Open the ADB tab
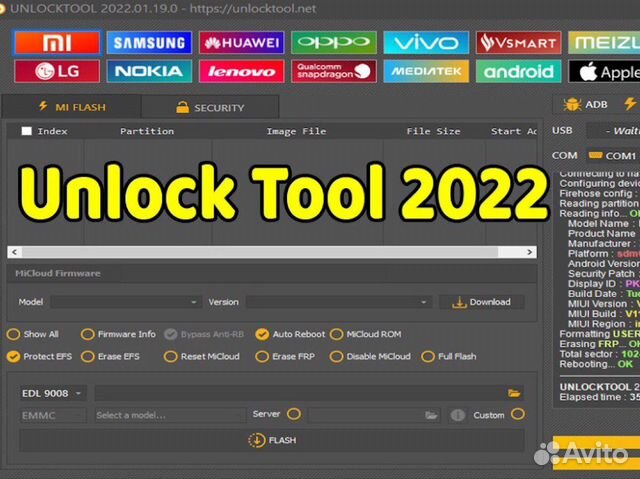Screen dimensions: 640x479 [x=586, y=104]
